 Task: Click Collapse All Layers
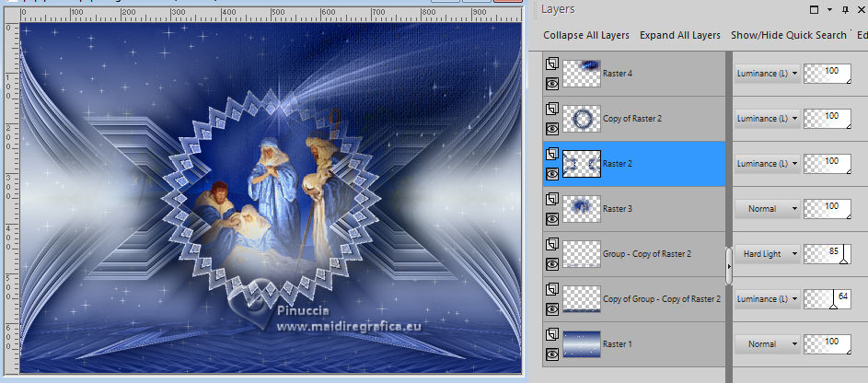click(x=586, y=35)
